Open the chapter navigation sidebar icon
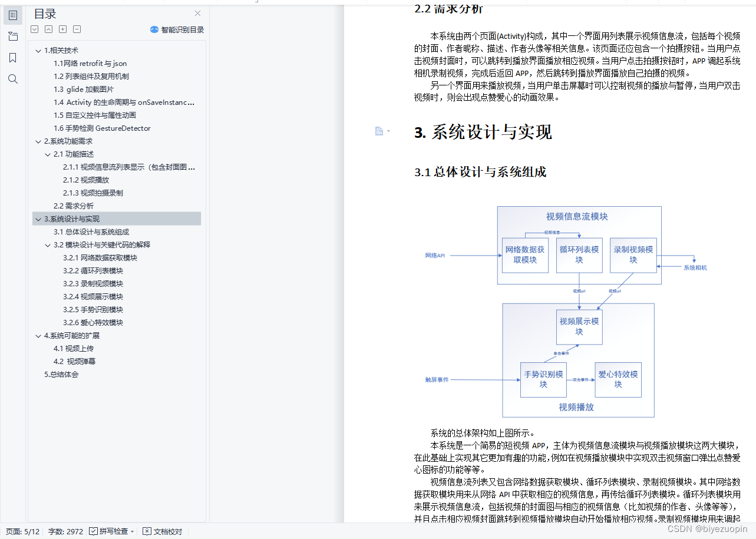756x539 pixels. point(13,37)
